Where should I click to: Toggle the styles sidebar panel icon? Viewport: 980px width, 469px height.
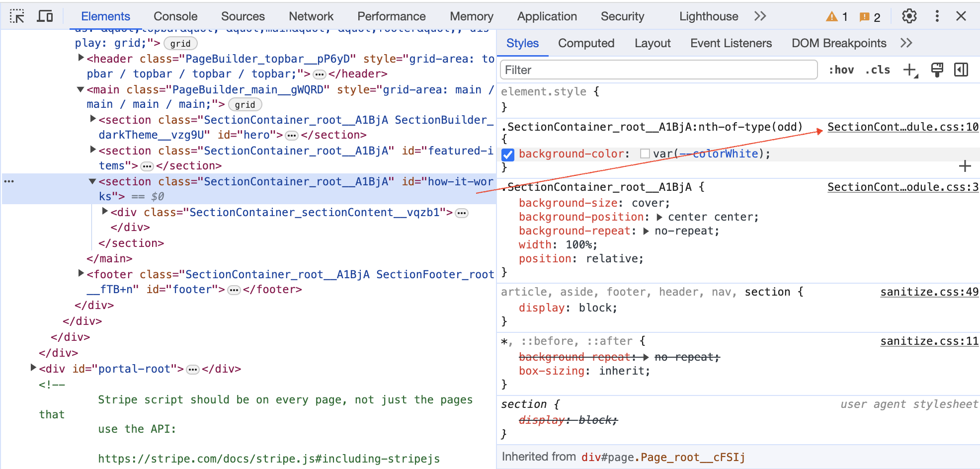click(x=961, y=70)
